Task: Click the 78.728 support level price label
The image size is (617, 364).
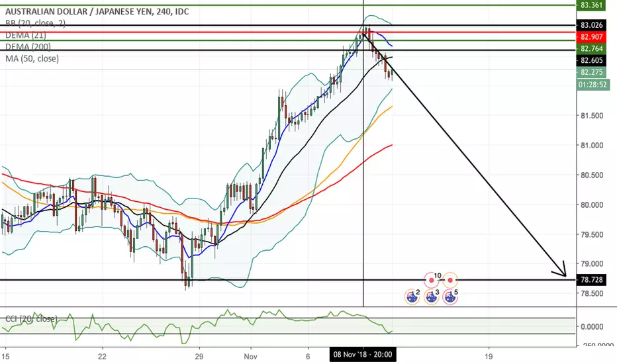Action: (591, 280)
